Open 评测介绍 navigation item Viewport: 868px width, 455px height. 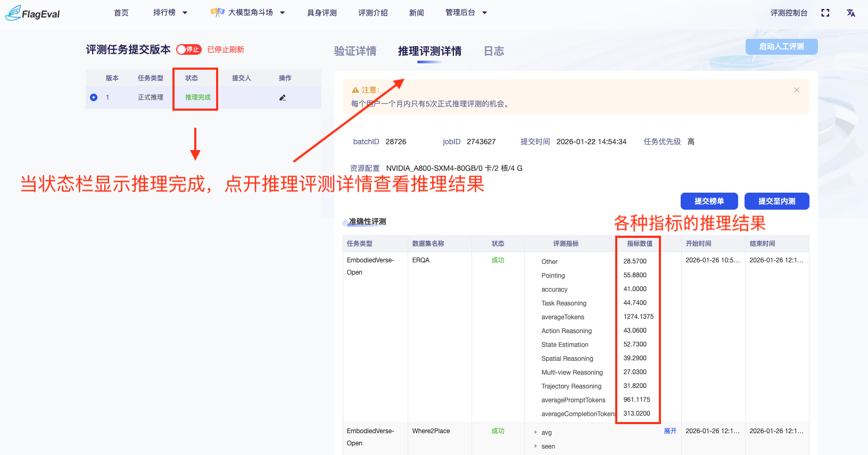coord(373,13)
